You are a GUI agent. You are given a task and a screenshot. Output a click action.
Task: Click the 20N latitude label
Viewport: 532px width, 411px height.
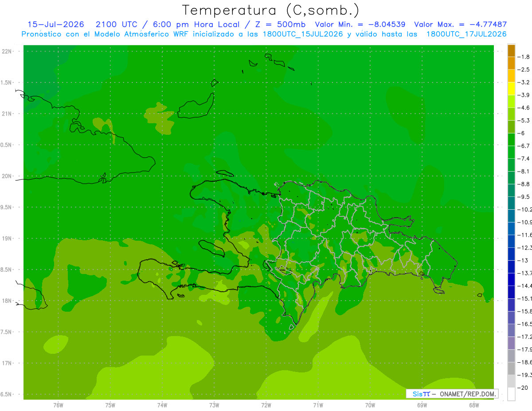coord(8,176)
